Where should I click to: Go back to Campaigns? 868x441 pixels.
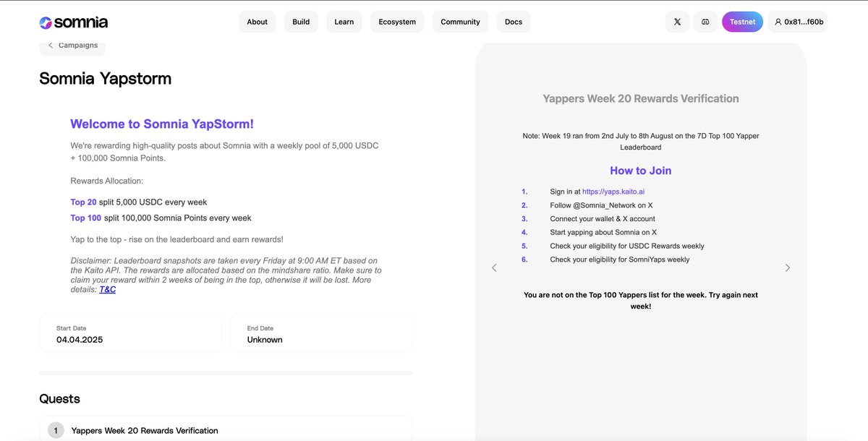72,46
